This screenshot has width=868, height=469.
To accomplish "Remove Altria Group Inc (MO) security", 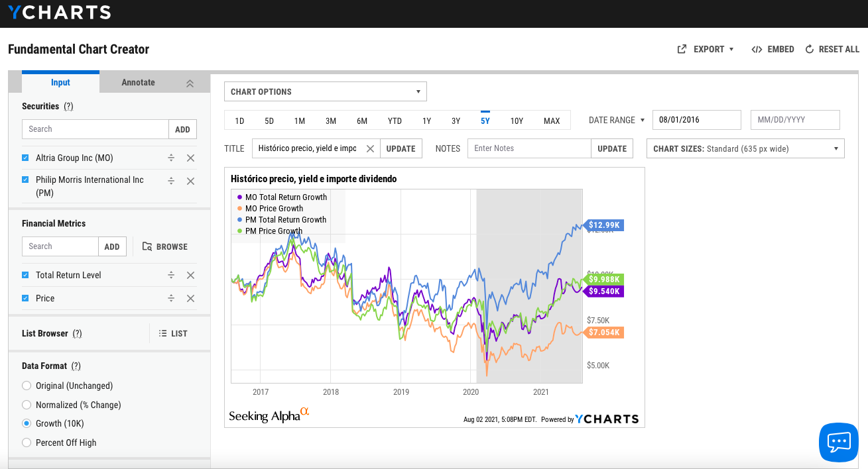I will tap(190, 158).
